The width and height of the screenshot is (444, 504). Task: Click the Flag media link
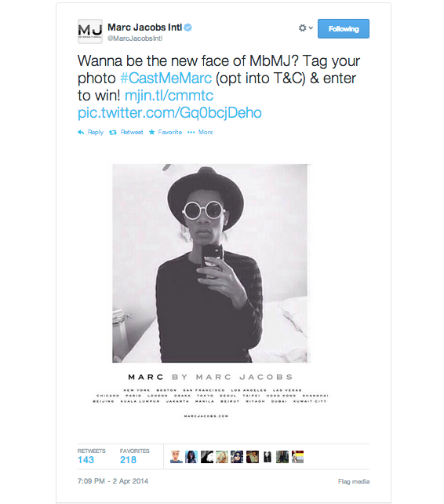pyautogui.click(x=354, y=481)
